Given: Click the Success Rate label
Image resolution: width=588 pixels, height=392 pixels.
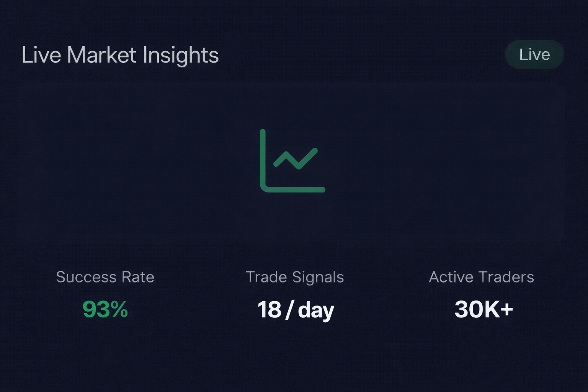Looking at the screenshot, I should click(105, 277).
